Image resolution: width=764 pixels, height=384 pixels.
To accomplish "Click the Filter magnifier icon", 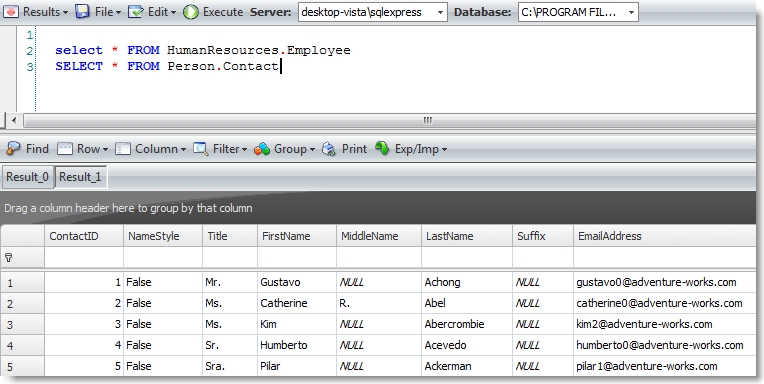I will point(201,149).
